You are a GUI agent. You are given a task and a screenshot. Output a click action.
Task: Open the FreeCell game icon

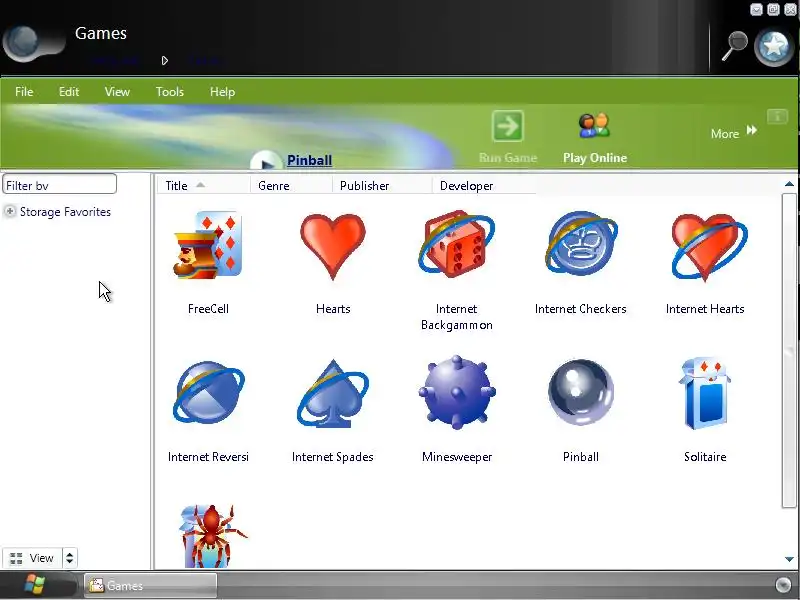tap(208, 244)
